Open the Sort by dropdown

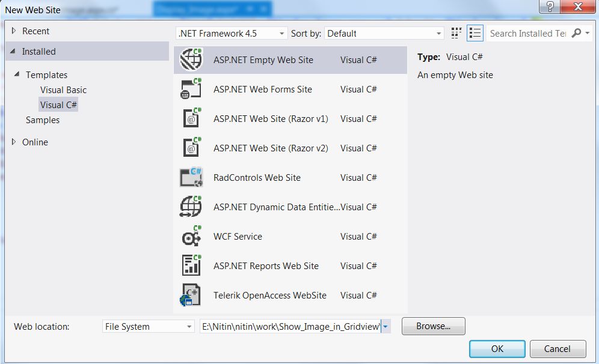384,34
